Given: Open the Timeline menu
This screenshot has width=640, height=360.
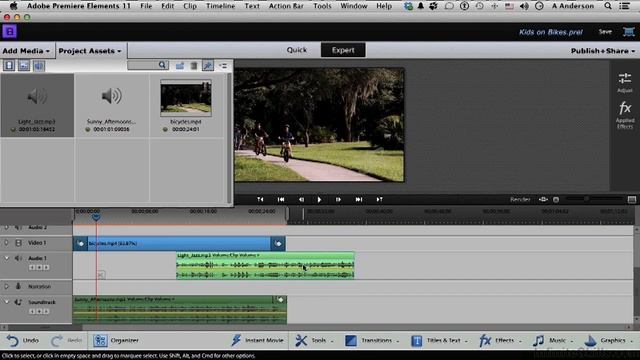Looking at the screenshot, I should [x=220, y=6].
